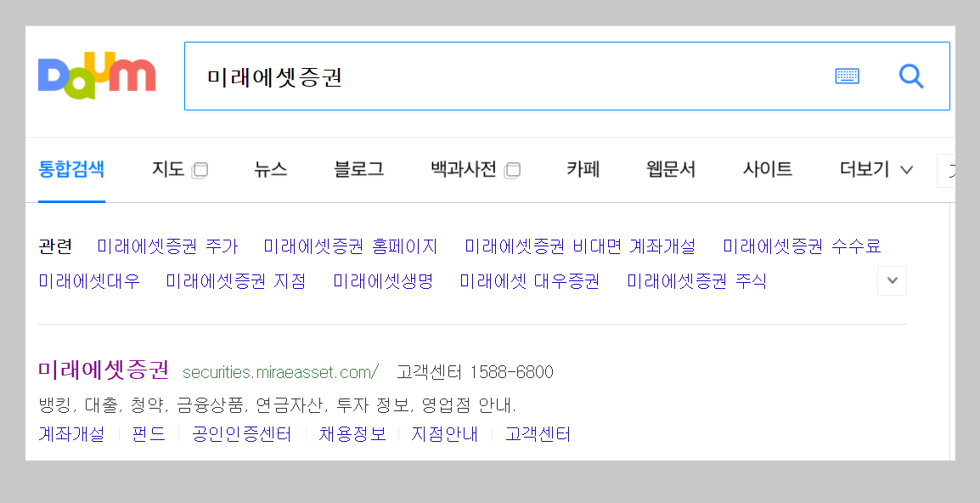
Task: Switch to the 카페 tab
Action: click(583, 169)
